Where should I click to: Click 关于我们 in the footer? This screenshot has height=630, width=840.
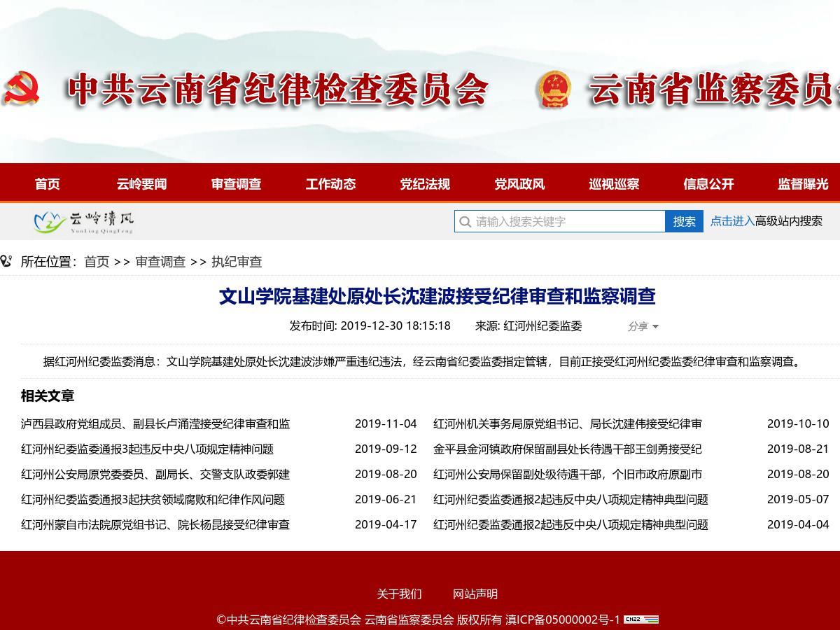click(399, 594)
